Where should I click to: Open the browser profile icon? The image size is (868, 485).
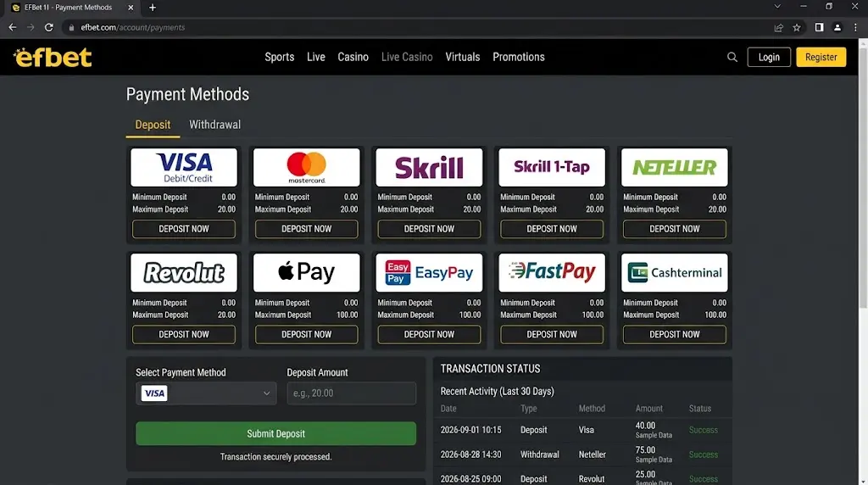coord(837,27)
